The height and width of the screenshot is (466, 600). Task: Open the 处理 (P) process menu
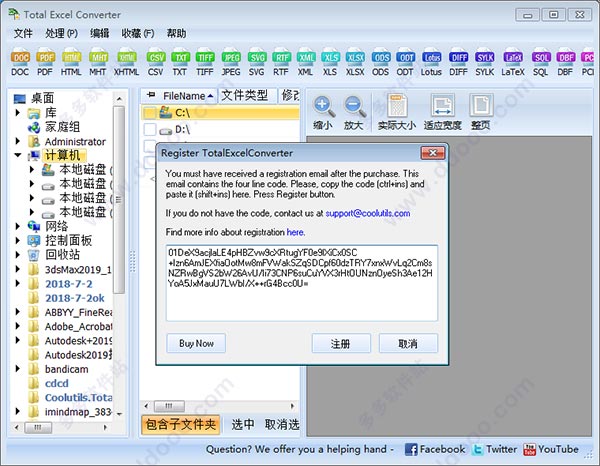pyautogui.click(x=61, y=33)
